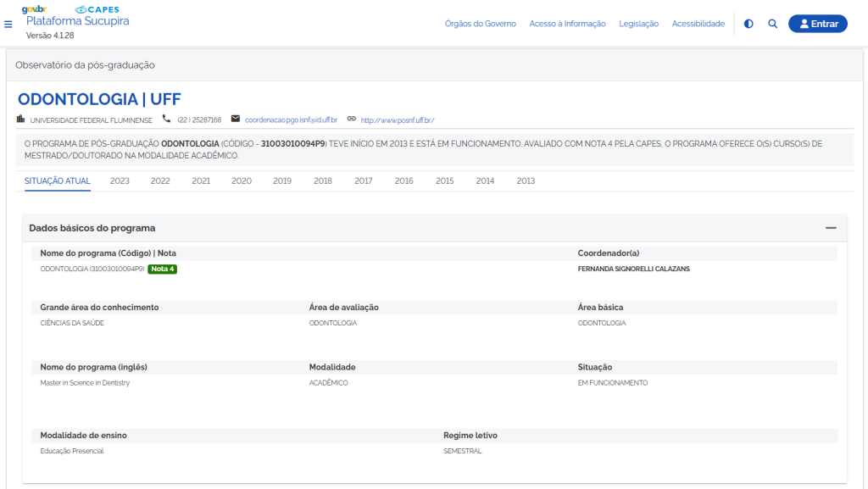
Task: Click program code ODONTOLOGIA (31003010094P9)
Action: tap(92, 269)
